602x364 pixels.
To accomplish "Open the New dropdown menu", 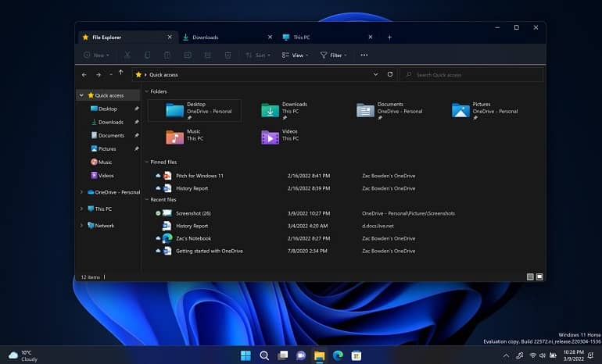I will point(96,55).
